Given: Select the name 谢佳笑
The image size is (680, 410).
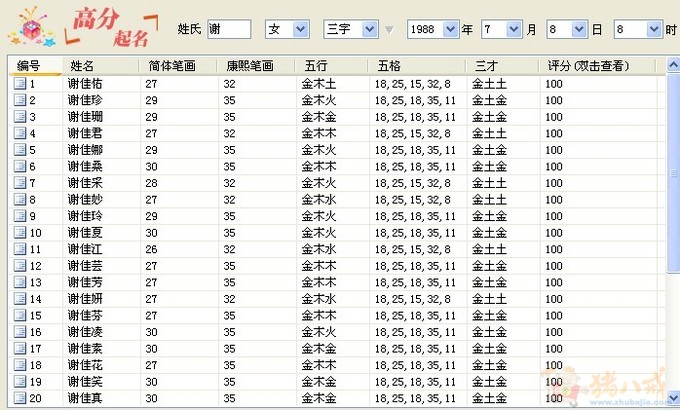Looking at the screenshot, I should click(x=85, y=381).
